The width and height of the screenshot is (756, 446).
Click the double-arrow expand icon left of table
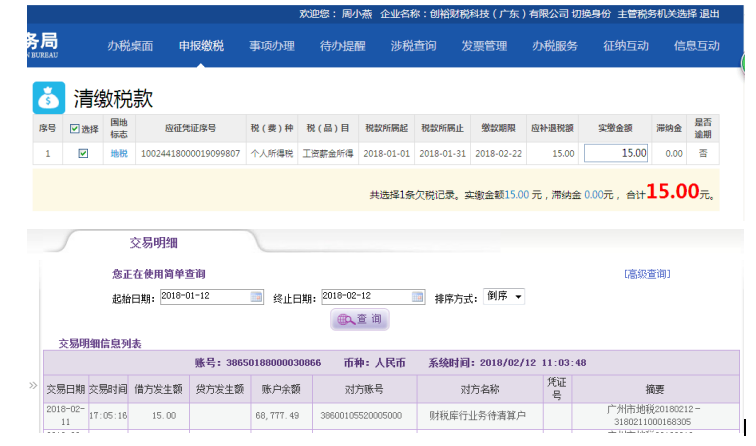pos(34,384)
